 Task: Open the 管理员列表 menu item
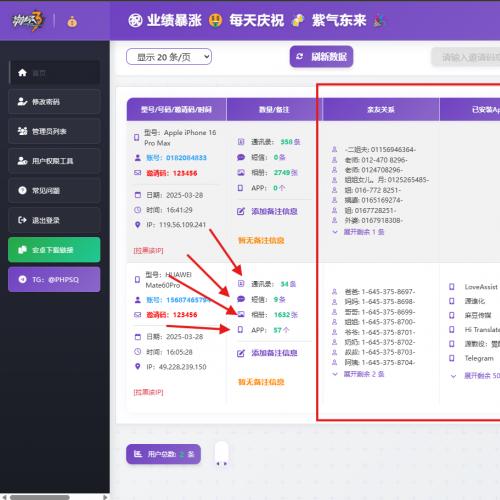tap(54, 131)
